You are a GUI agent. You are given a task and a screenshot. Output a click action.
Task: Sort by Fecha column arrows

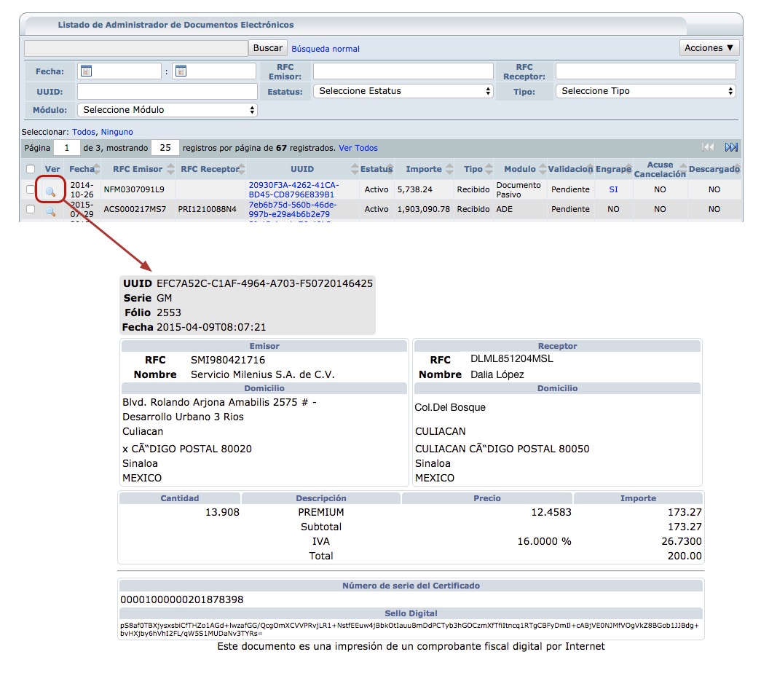click(97, 169)
